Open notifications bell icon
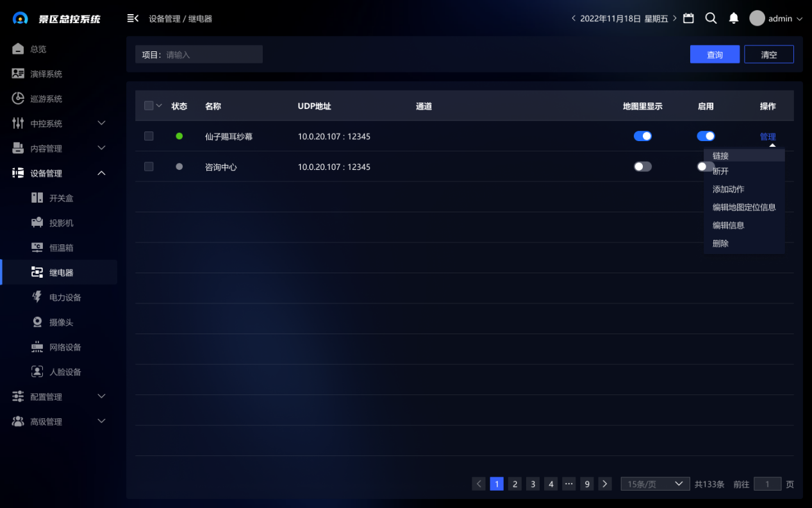The width and height of the screenshot is (812, 508). pyautogui.click(x=734, y=19)
